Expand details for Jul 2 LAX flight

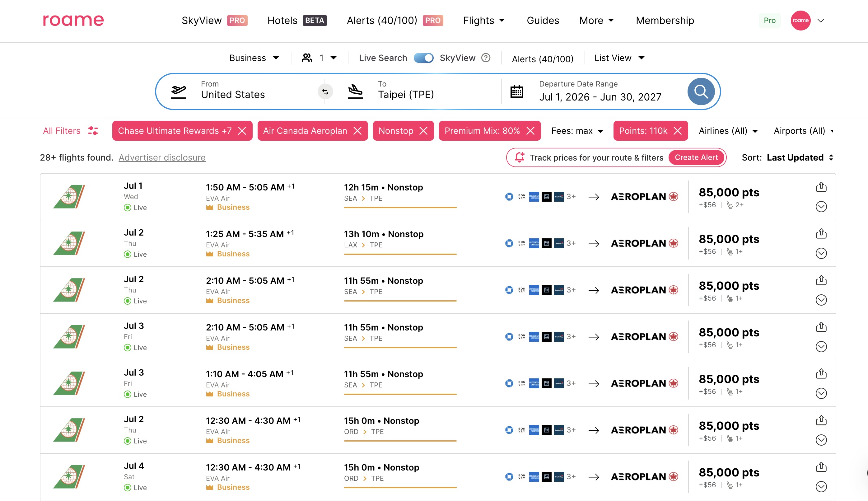click(821, 253)
